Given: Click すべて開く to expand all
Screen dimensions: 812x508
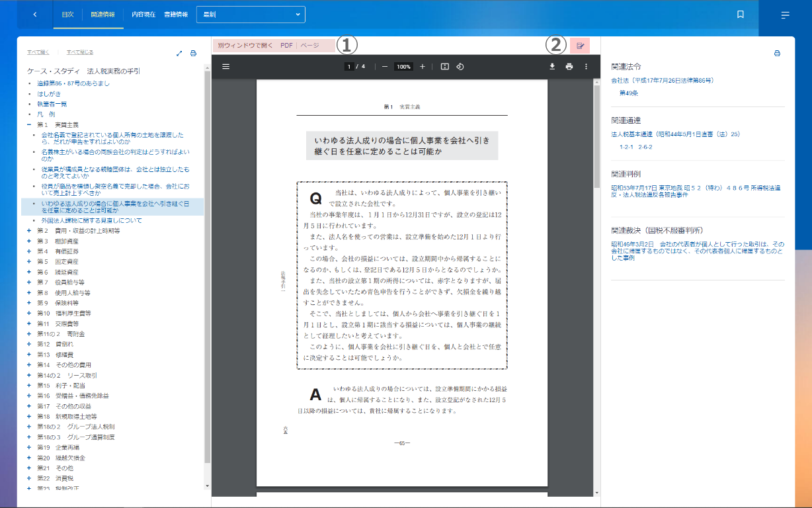Looking at the screenshot, I should point(38,52).
